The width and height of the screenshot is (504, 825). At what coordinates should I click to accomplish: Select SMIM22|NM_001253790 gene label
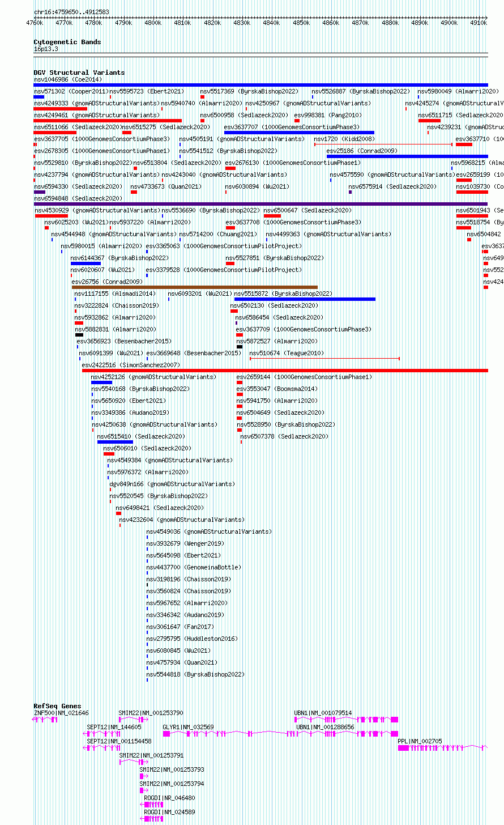[151, 713]
